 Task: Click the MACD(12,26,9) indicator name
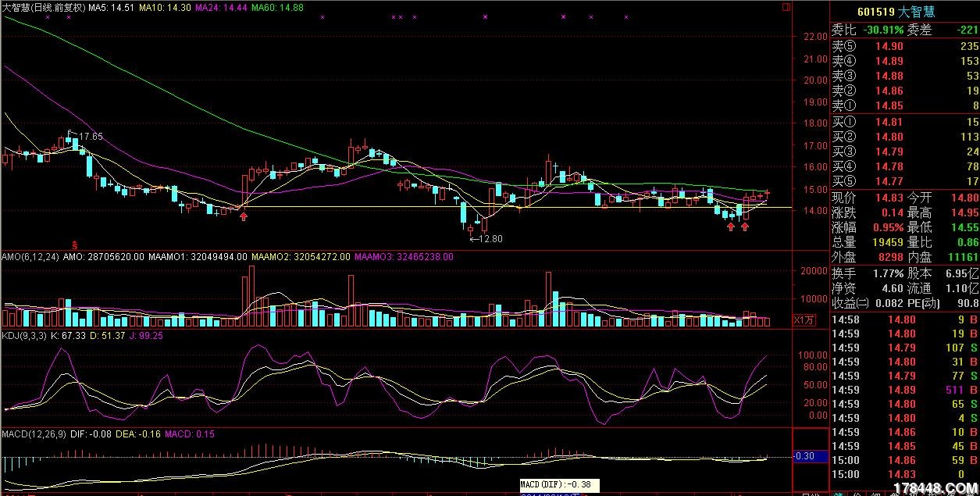coord(34,434)
